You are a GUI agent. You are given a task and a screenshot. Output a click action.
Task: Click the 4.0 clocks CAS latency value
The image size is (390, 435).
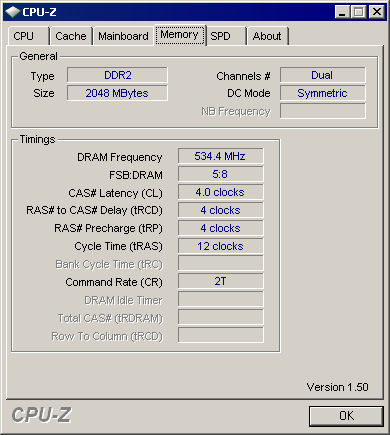pos(220,192)
